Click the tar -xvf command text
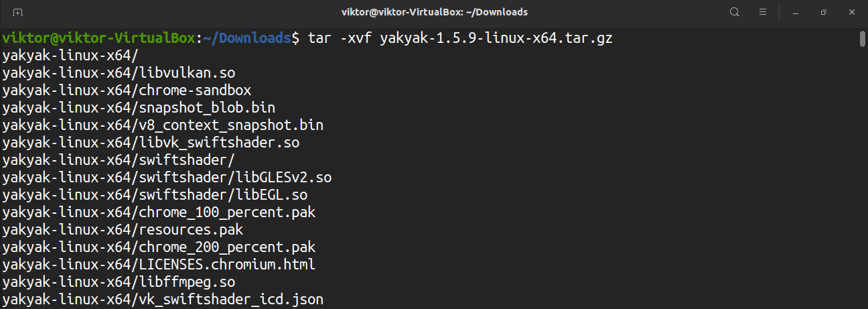Screen dimensions: 868x309 click(460, 39)
